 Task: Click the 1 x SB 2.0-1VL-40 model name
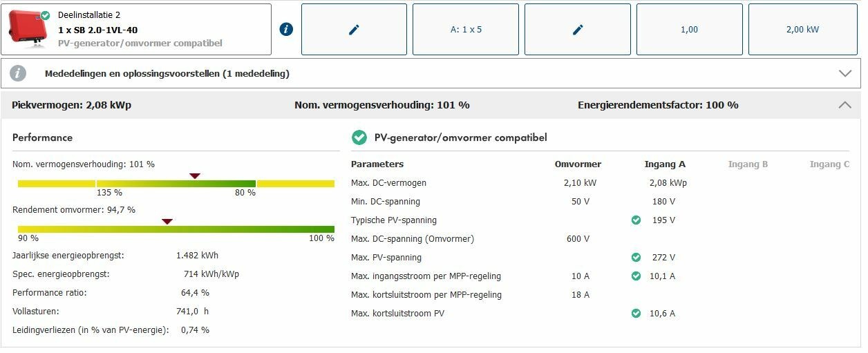click(97, 30)
